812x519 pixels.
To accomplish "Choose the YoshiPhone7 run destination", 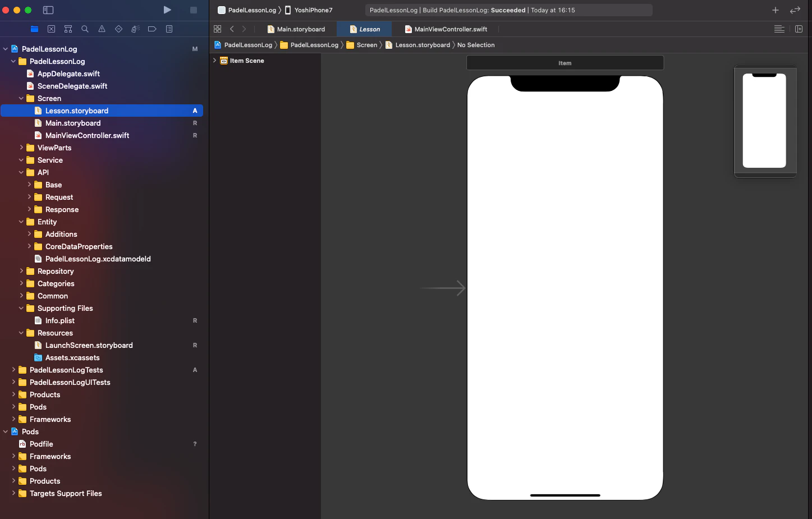I will [x=309, y=10].
